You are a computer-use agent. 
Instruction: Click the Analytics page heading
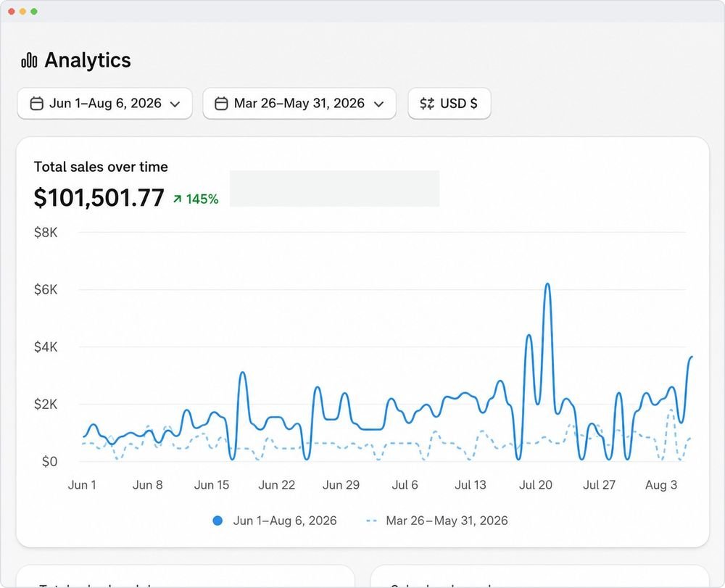tap(88, 60)
